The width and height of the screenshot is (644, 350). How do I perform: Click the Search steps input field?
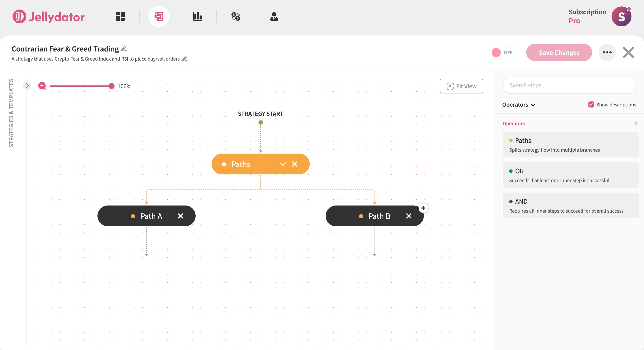(x=569, y=85)
